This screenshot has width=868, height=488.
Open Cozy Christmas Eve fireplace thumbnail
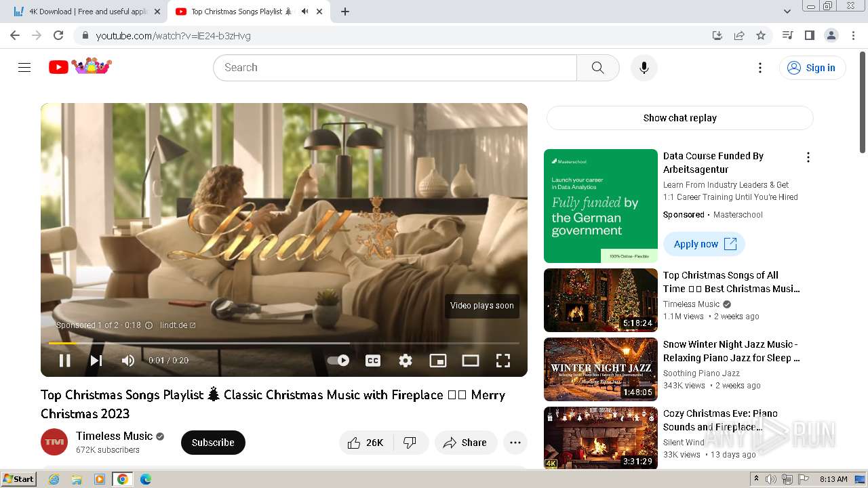601,437
